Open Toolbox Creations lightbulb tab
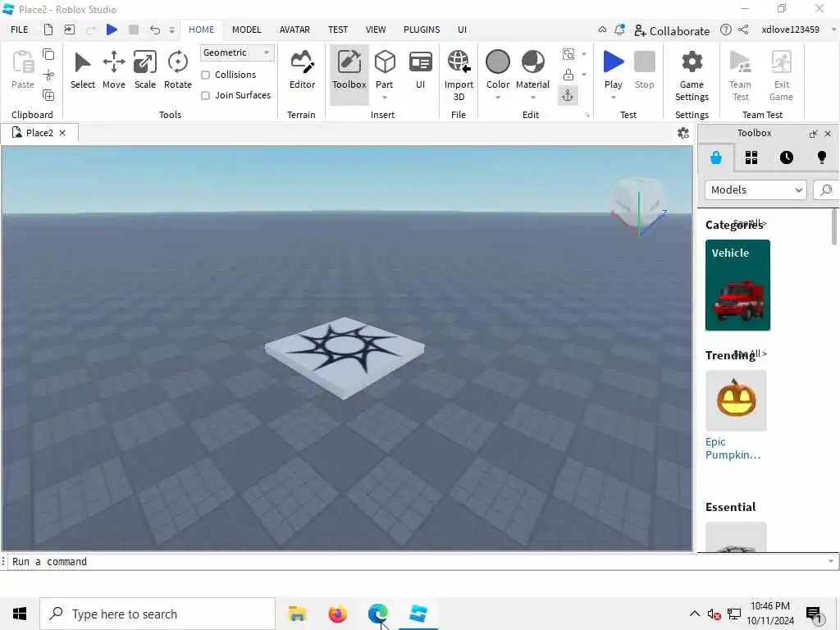The height and width of the screenshot is (630, 840). (x=821, y=157)
